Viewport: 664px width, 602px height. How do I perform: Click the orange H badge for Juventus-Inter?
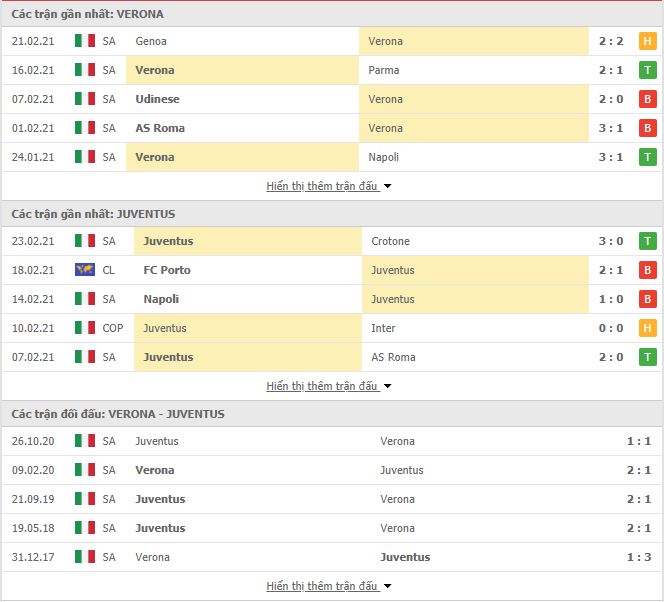[x=647, y=328]
